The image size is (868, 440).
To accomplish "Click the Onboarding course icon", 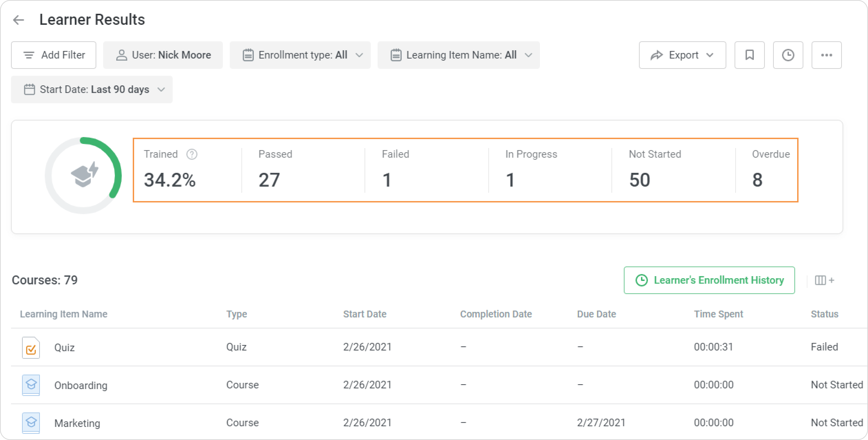I will 31,385.
